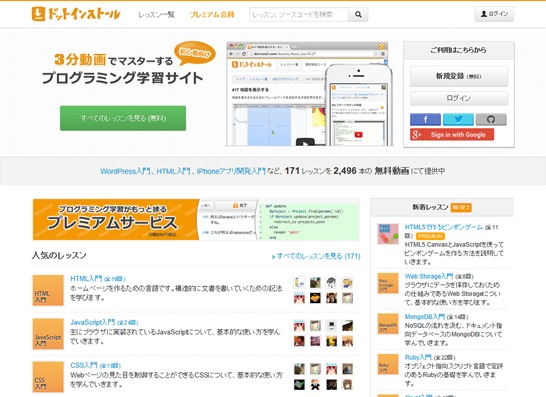
Task: Open the WordPress入門 link
Action: tap(125, 171)
